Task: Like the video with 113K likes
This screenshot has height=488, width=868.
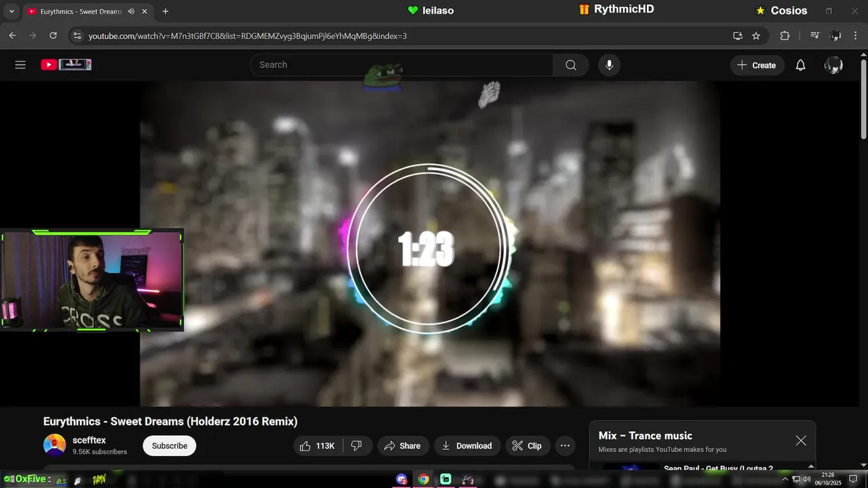Action: pyautogui.click(x=318, y=446)
